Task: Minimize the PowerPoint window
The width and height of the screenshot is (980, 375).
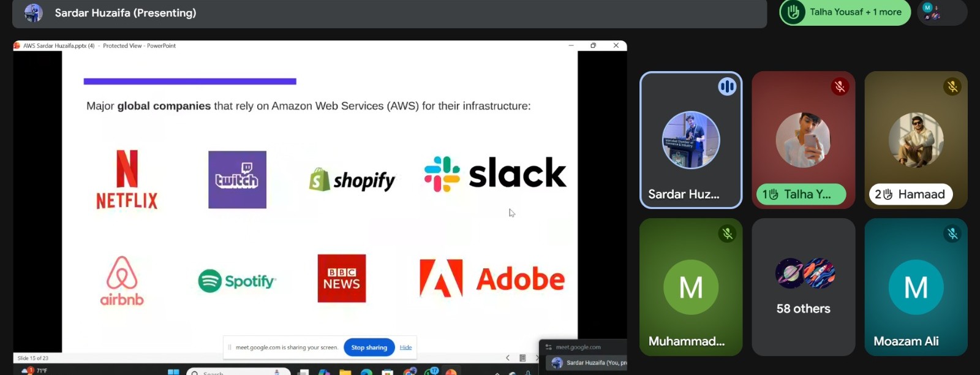Action: point(571,45)
